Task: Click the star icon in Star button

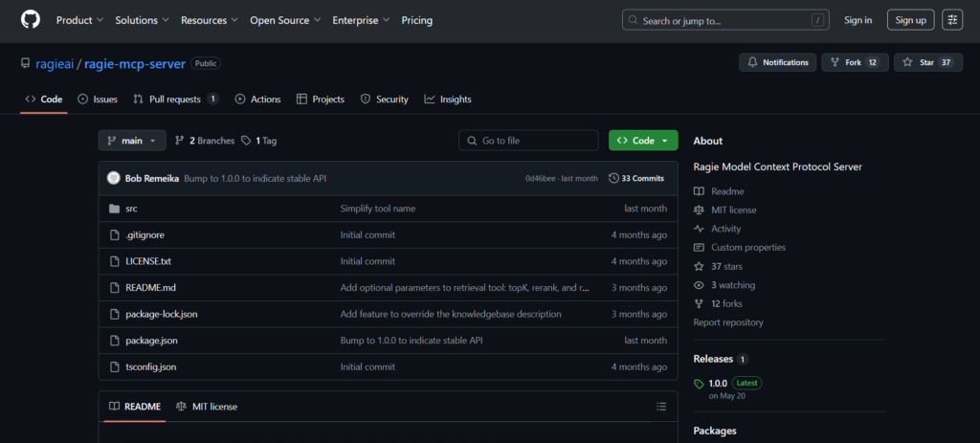Action: click(907, 62)
